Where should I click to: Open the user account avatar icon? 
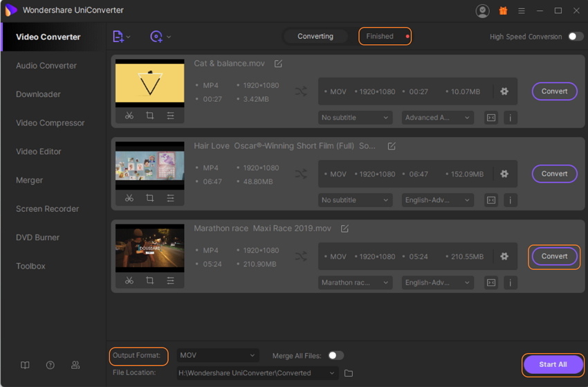click(482, 11)
